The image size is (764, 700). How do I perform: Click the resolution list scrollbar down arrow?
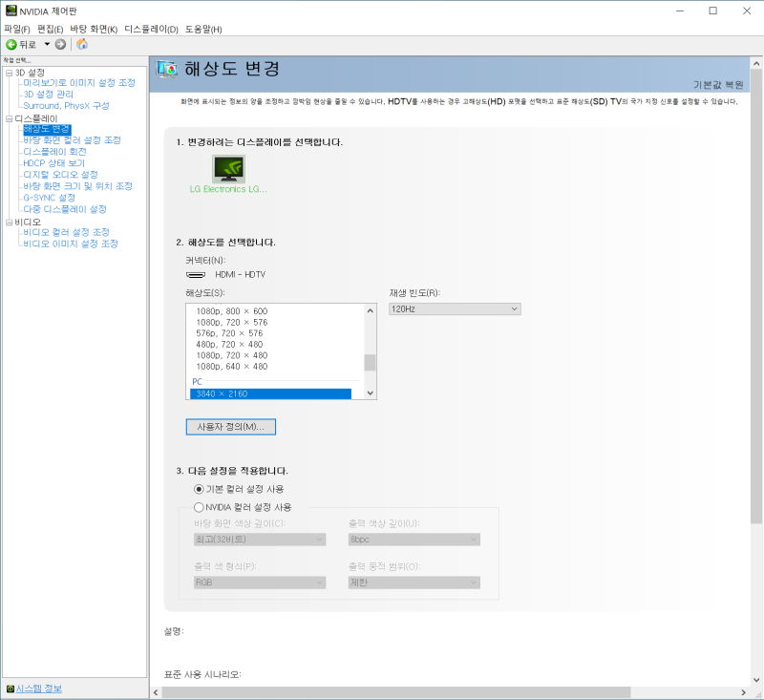[370, 392]
